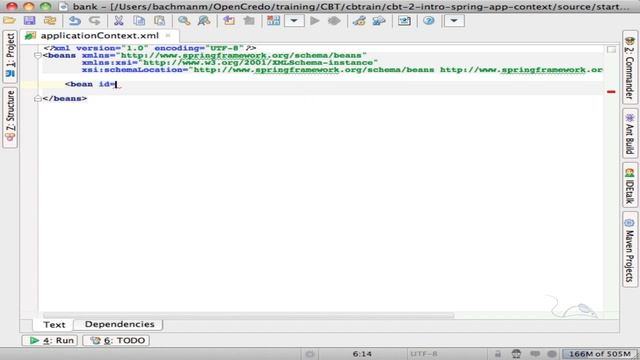Switch to the Text editor view tab
Image resolution: width=640 pixels, height=360 pixels.
click(54, 324)
